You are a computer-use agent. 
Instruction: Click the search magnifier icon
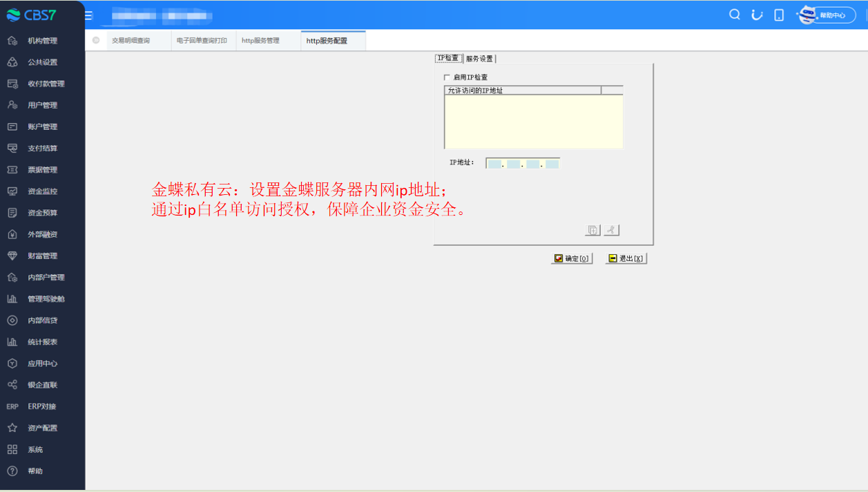pos(735,15)
